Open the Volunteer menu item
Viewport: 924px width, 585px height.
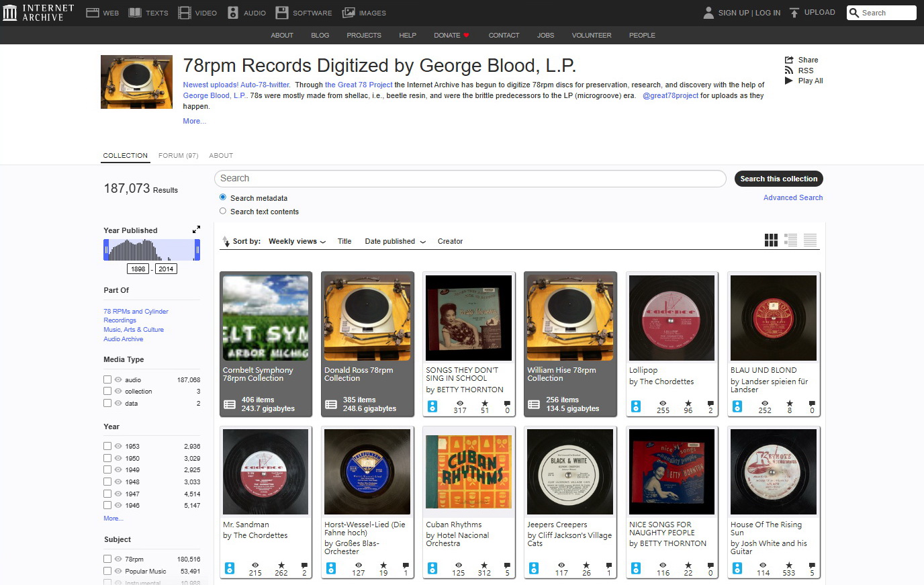tap(592, 35)
